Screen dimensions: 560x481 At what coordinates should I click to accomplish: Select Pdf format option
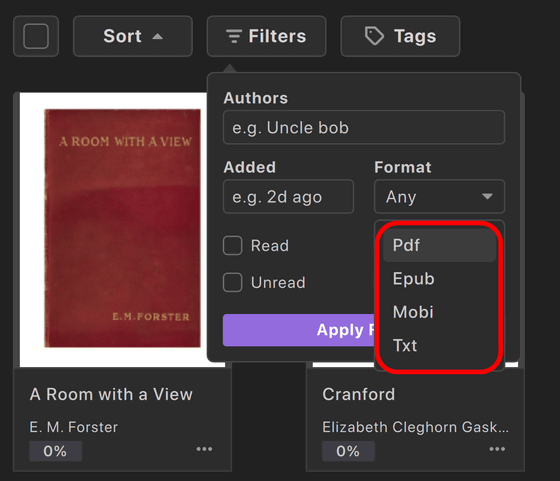439,245
